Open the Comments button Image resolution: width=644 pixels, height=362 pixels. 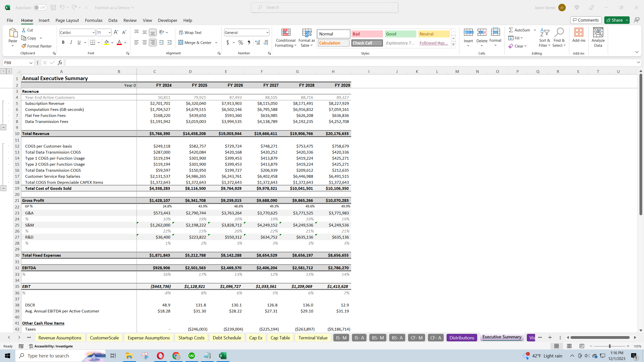point(586,20)
